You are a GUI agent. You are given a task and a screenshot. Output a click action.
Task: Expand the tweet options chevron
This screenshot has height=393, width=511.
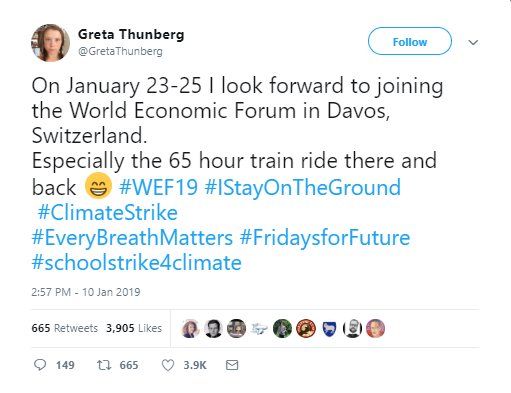473,42
